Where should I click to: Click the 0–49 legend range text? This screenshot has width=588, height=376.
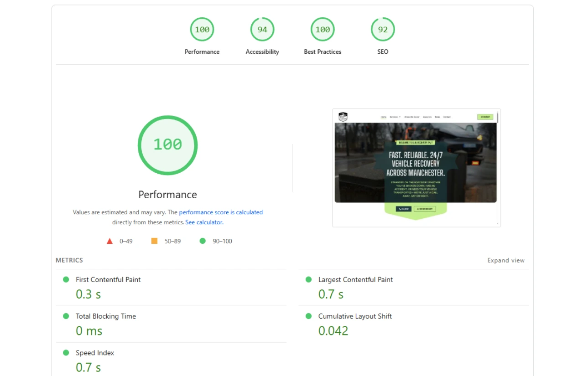point(126,241)
